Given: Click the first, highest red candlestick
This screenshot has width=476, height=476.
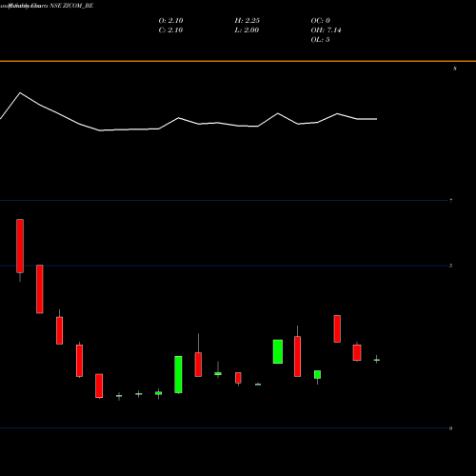Looking at the screenshot, I should pos(20,246).
